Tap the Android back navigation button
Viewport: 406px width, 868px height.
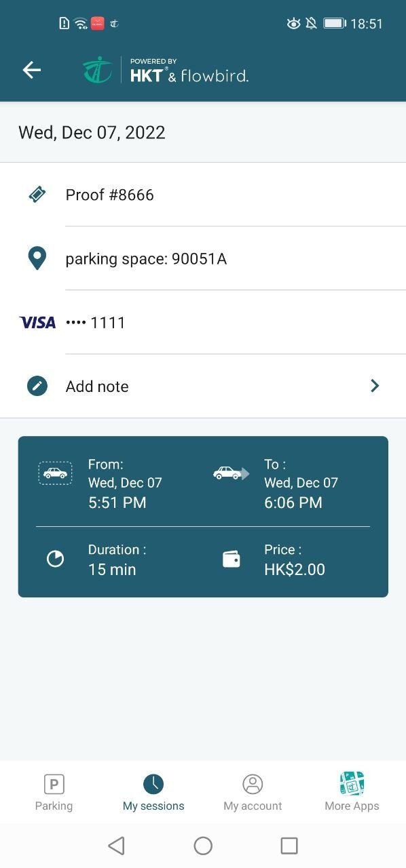(116, 845)
